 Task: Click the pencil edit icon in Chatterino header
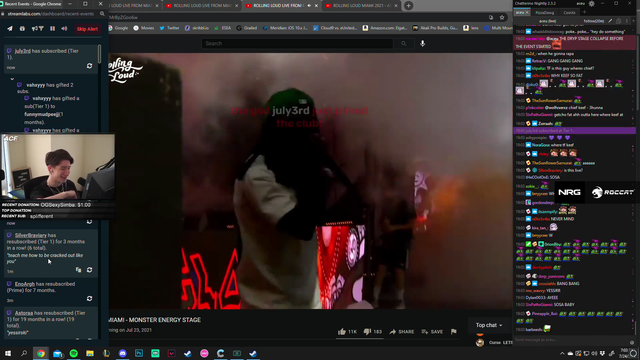610,21
